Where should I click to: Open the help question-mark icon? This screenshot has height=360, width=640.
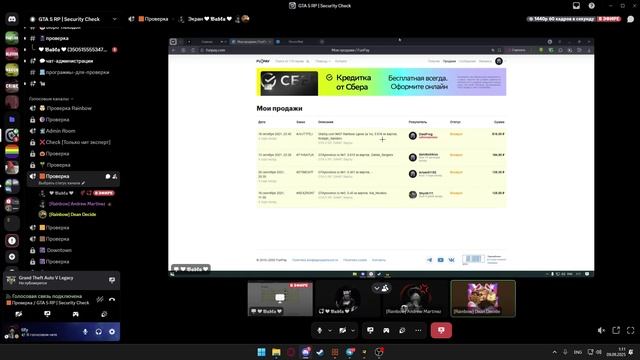click(591, 6)
